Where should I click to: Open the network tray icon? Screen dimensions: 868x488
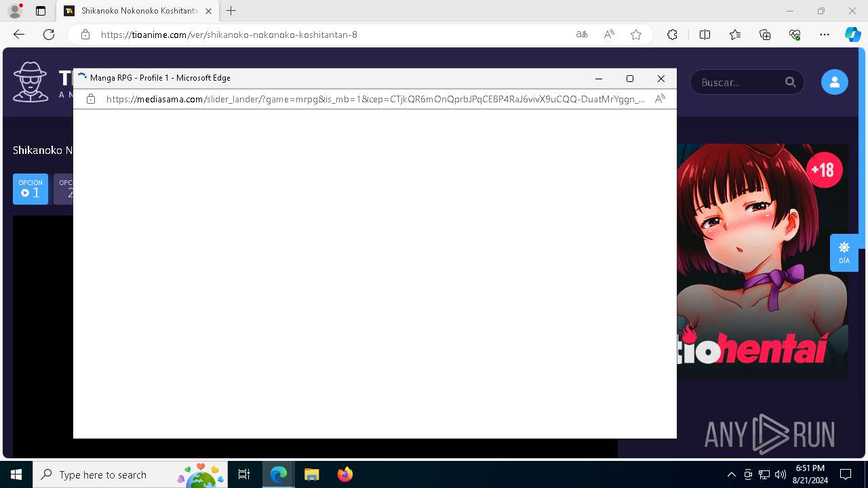click(764, 474)
